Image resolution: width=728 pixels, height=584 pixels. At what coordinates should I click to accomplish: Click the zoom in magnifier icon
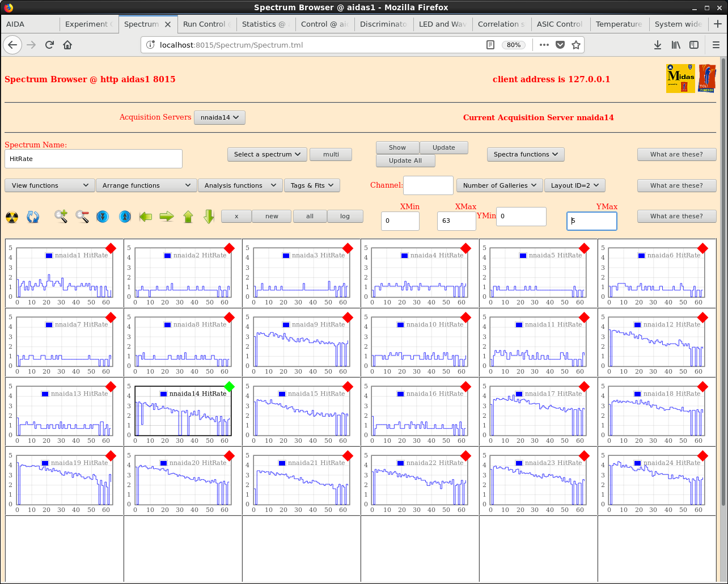click(61, 217)
